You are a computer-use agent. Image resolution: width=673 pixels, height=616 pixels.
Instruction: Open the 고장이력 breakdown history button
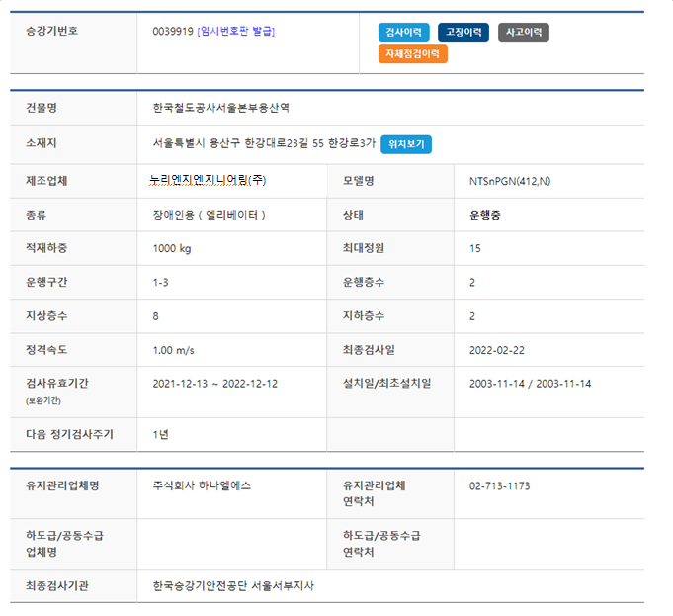[x=463, y=33]
